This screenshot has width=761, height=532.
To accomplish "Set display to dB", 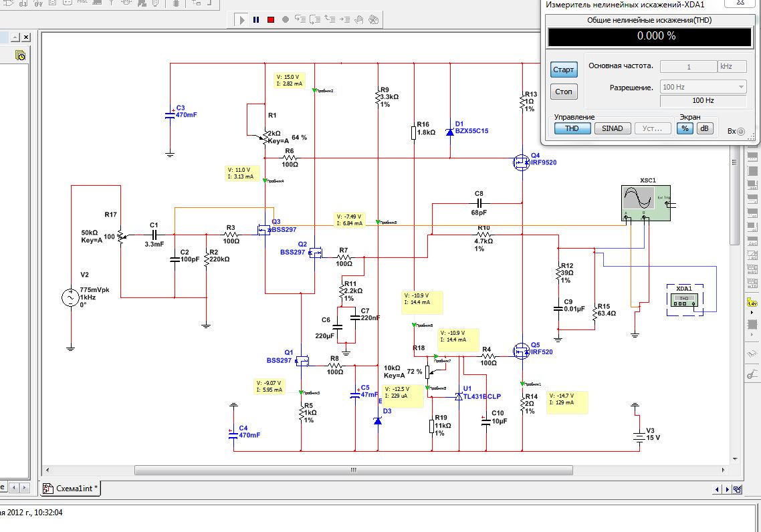I will pyautogui.click(x=705, y=128).
